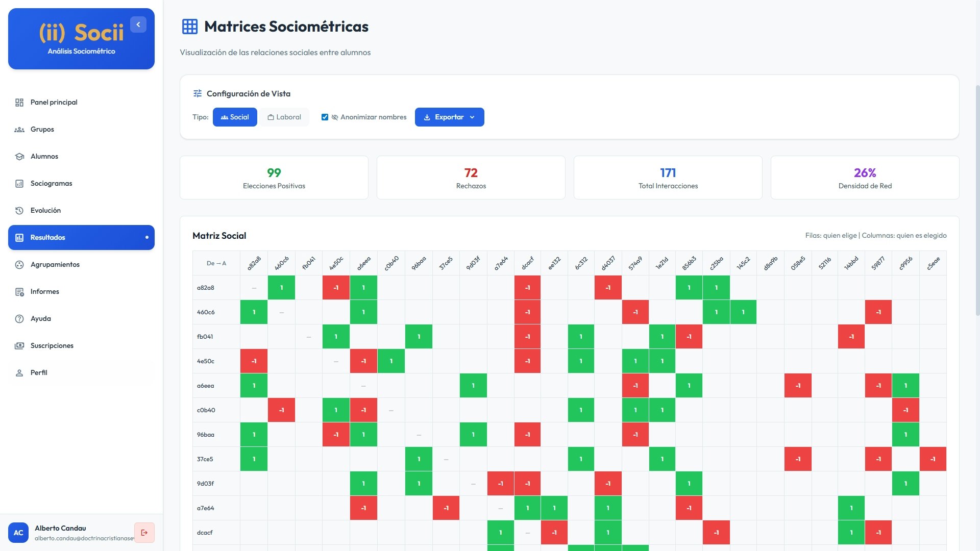Select the Grupos icon in sidebar

point(19,129)
